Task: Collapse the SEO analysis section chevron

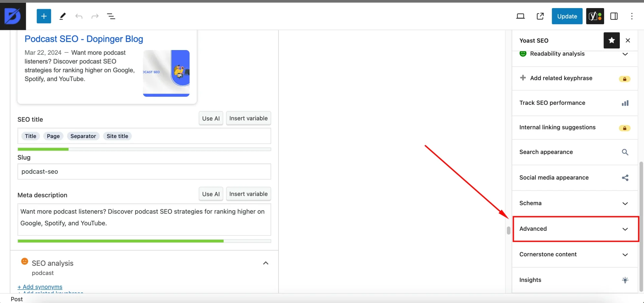Action: (266, 263)
